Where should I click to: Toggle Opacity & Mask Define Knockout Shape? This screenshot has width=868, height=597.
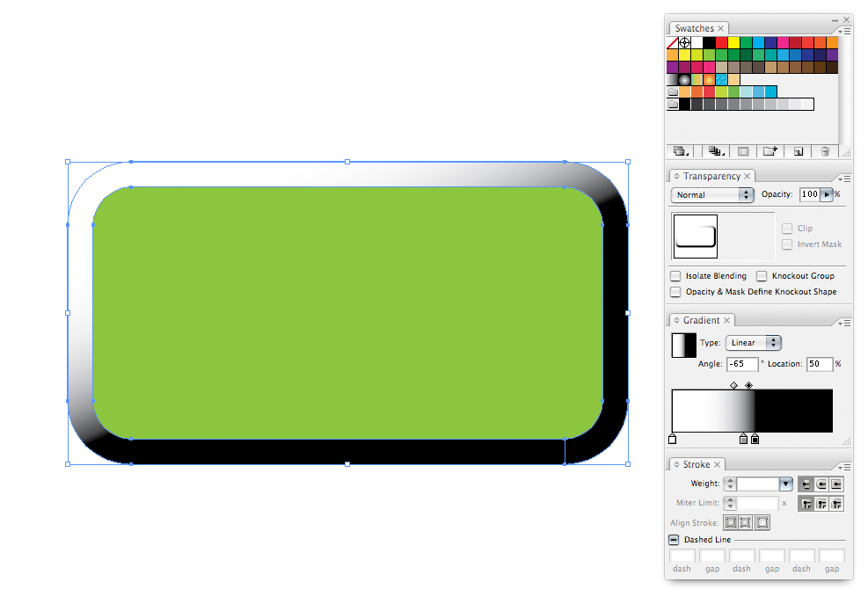click(675, 292)
